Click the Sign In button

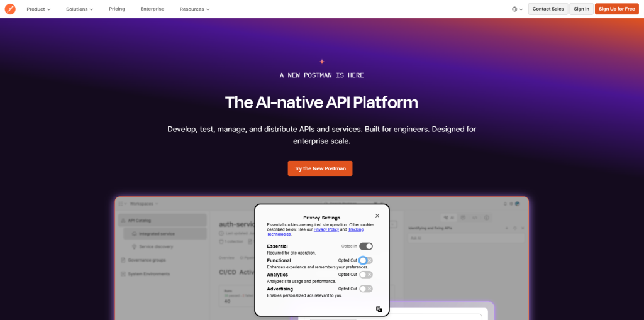581,9
